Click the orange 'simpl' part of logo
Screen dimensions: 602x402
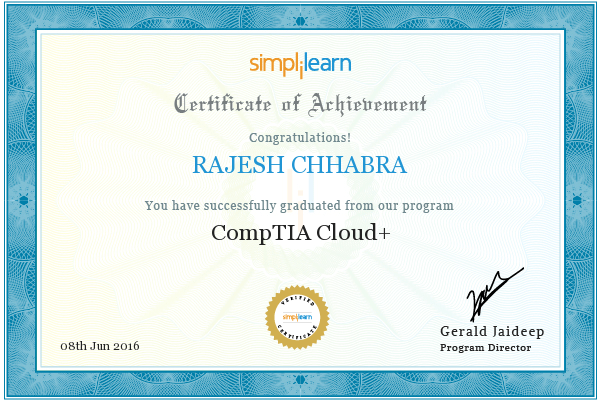coord(275,65)
